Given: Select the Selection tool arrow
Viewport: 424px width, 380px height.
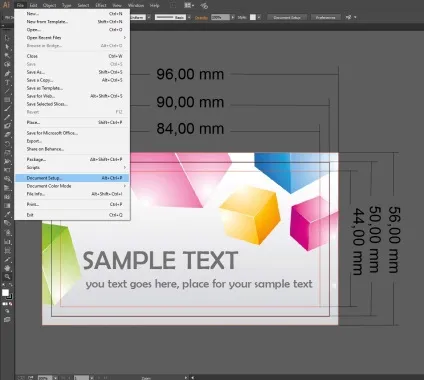Looking at the screenshot, I should click(7, 38).
